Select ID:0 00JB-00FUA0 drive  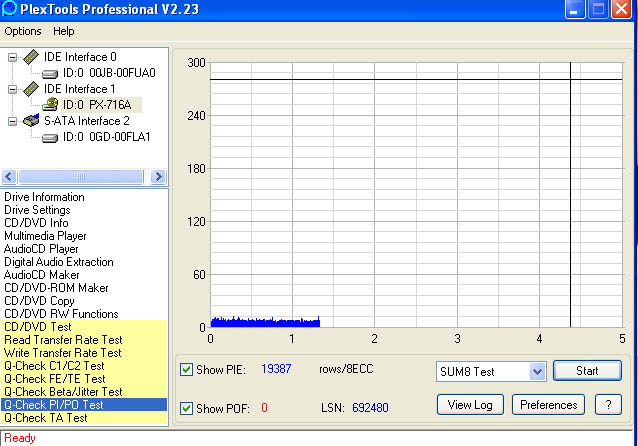(109, 73)
